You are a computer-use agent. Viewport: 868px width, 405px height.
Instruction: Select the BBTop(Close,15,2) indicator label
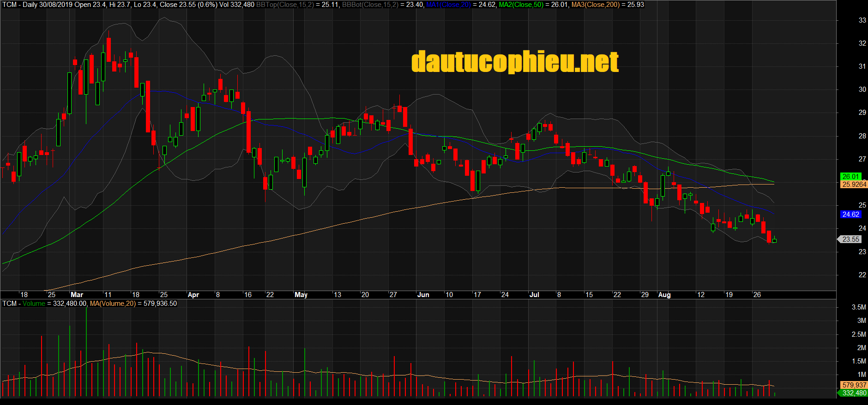click(x=285, y=5)
